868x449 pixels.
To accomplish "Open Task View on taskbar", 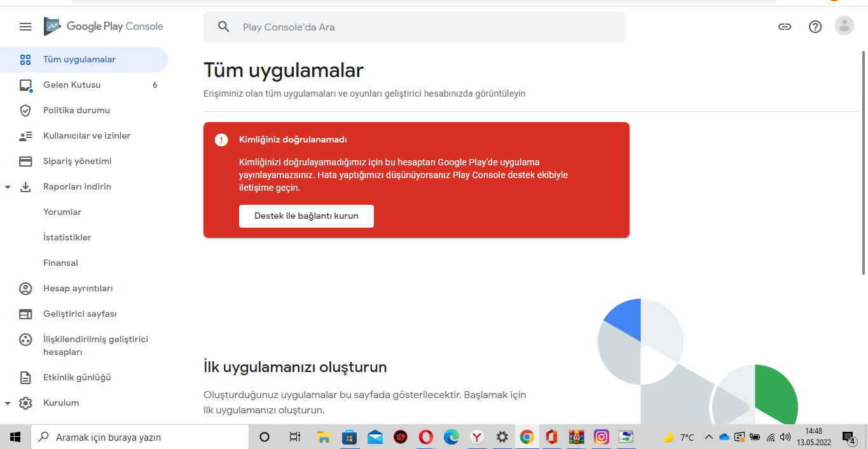I will pyautogui.click(x=294, y=438).
